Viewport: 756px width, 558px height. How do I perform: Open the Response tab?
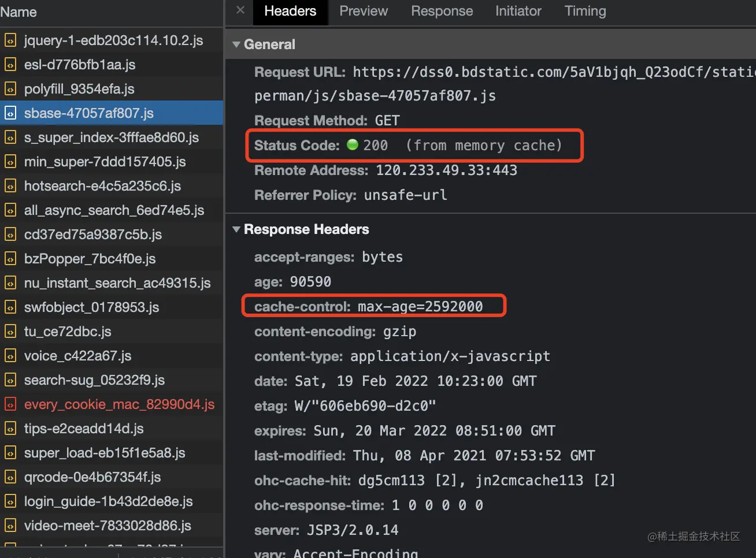click(442, 11)
